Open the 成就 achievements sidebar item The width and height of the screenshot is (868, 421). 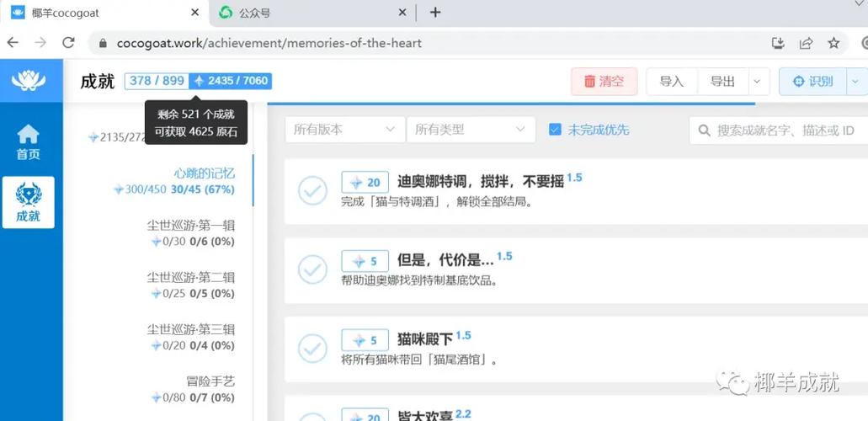(29, 202)
